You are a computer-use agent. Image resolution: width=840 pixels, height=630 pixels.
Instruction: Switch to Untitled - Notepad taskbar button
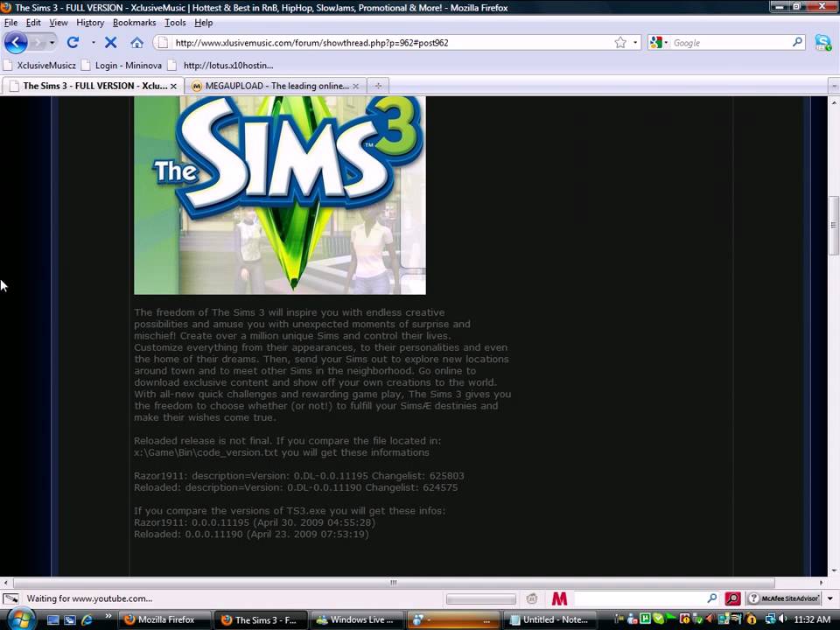tap(549, 619)
